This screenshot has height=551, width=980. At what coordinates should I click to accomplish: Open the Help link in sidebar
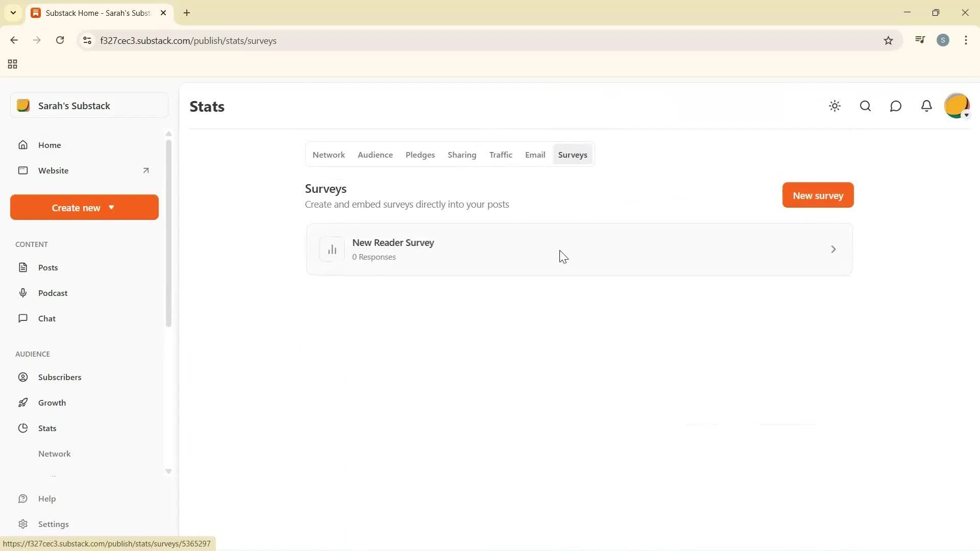coord(46,498)
